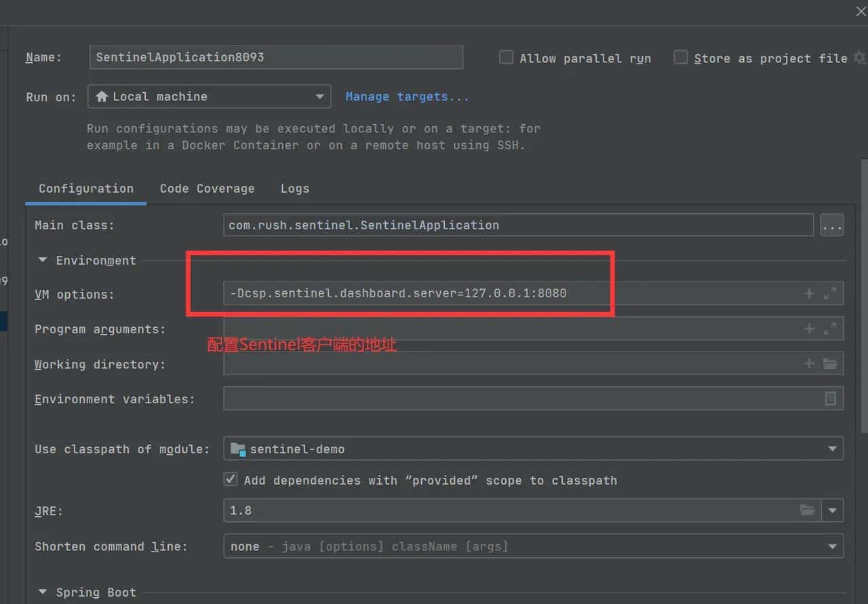Enable Allow parallel run checkbox
Screen dimensions: 868x604
506,58
